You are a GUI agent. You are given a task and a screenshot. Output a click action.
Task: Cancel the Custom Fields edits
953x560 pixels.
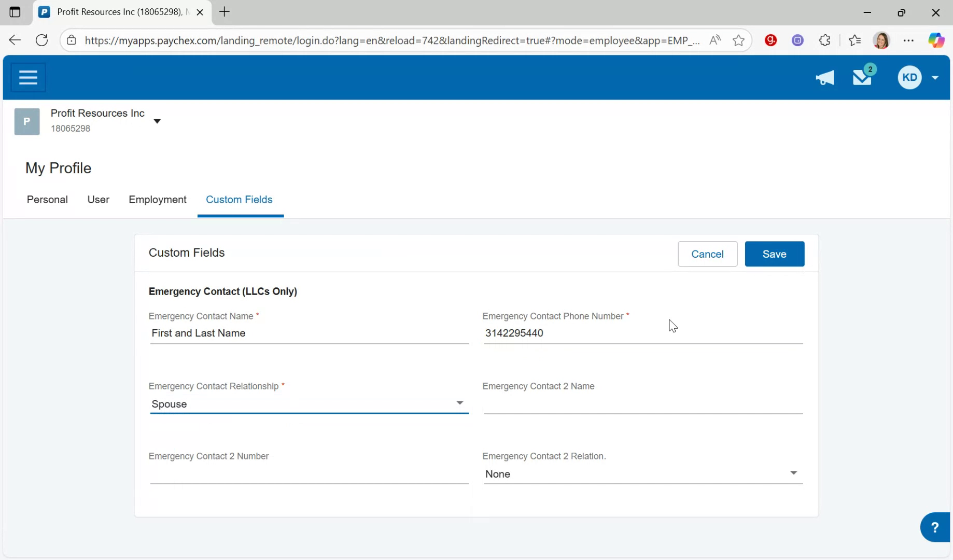click(707, 254)
